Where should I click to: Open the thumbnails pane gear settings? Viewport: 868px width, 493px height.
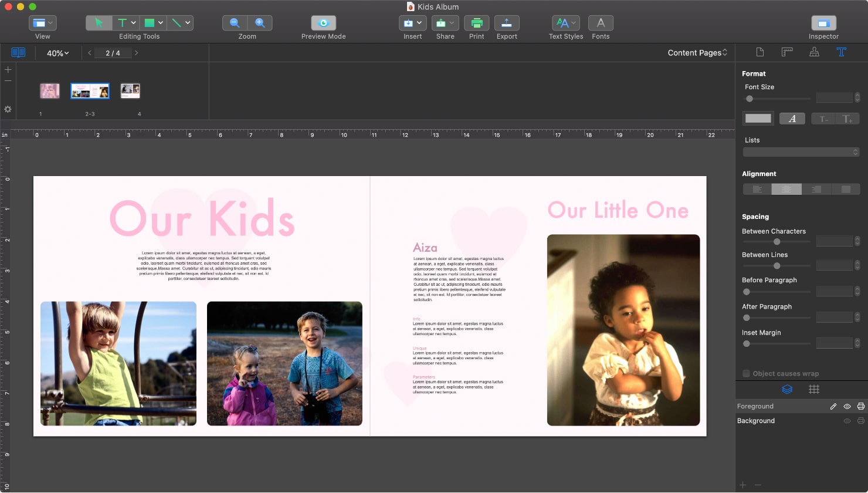8,109
